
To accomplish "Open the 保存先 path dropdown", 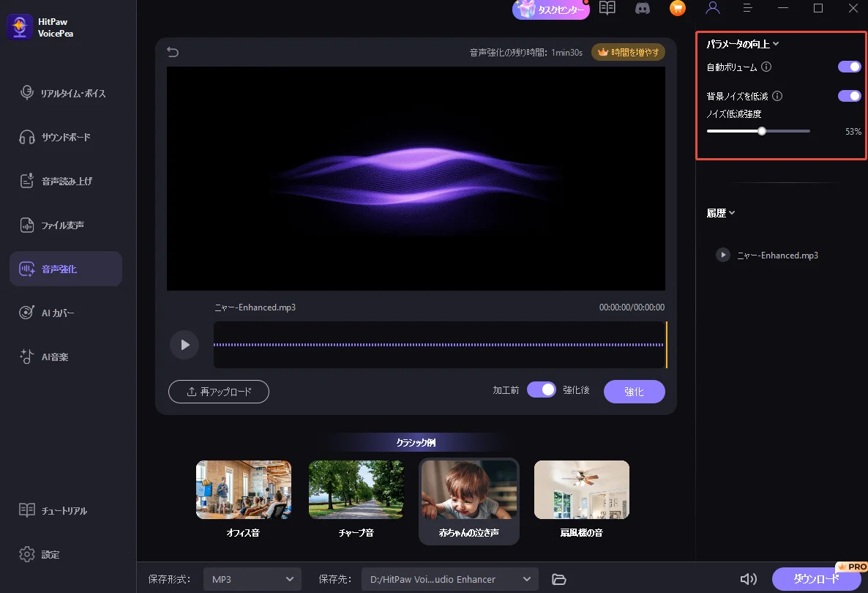I will point(450,579).
